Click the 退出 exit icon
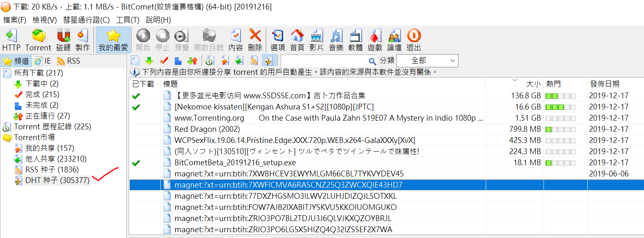Viewport: 644px width, 238px height. point(414,40)
